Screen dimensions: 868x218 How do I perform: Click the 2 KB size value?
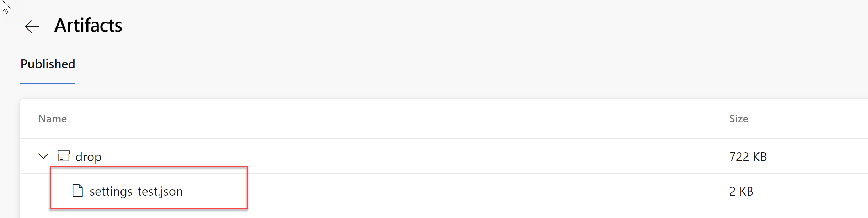pyautogui.click(x=741, y=191)
